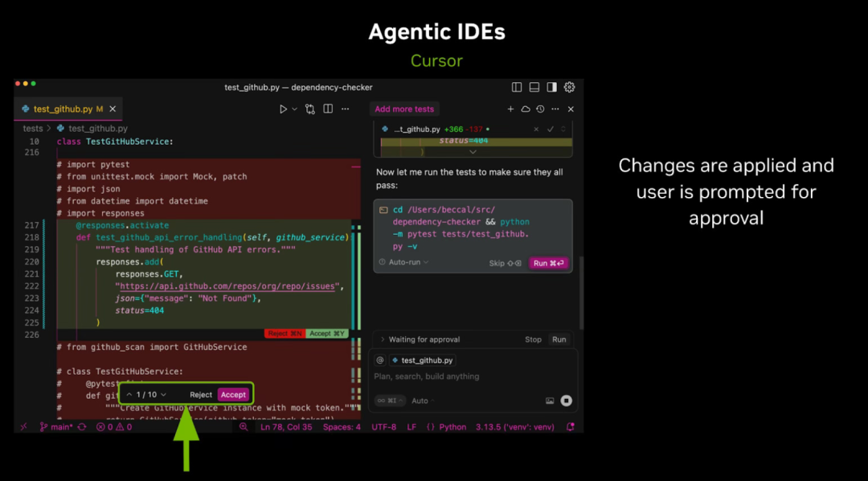Change line ending via 'LF'
This screenshot has width=868, height=481.
tap(411, 426)
